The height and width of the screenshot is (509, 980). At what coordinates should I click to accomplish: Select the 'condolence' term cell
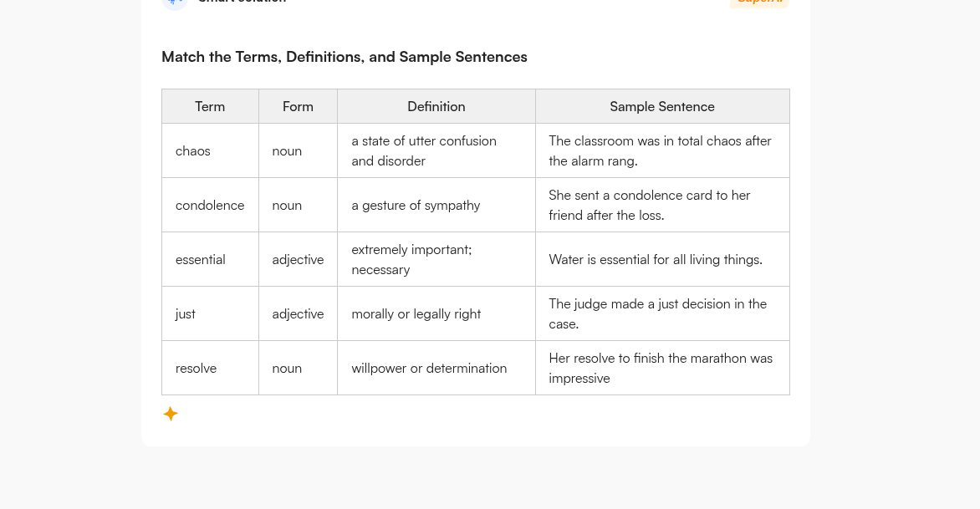(210, 206)
